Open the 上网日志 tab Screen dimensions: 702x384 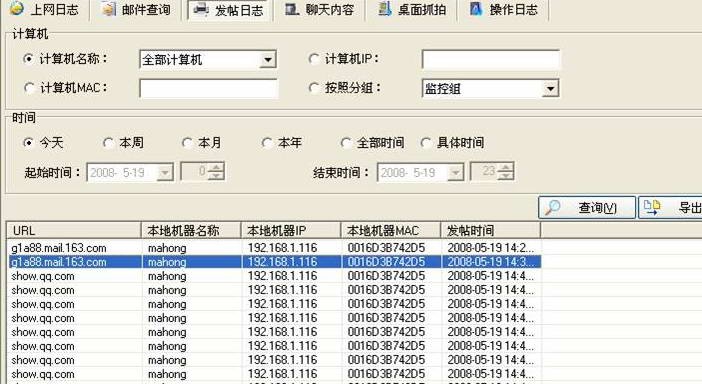tap(45, 9)
